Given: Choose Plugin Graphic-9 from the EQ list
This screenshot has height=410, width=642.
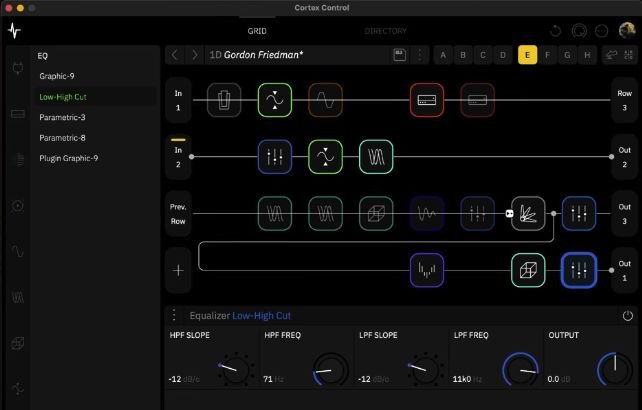Looking at the screenshot, I should click(95, 158).
